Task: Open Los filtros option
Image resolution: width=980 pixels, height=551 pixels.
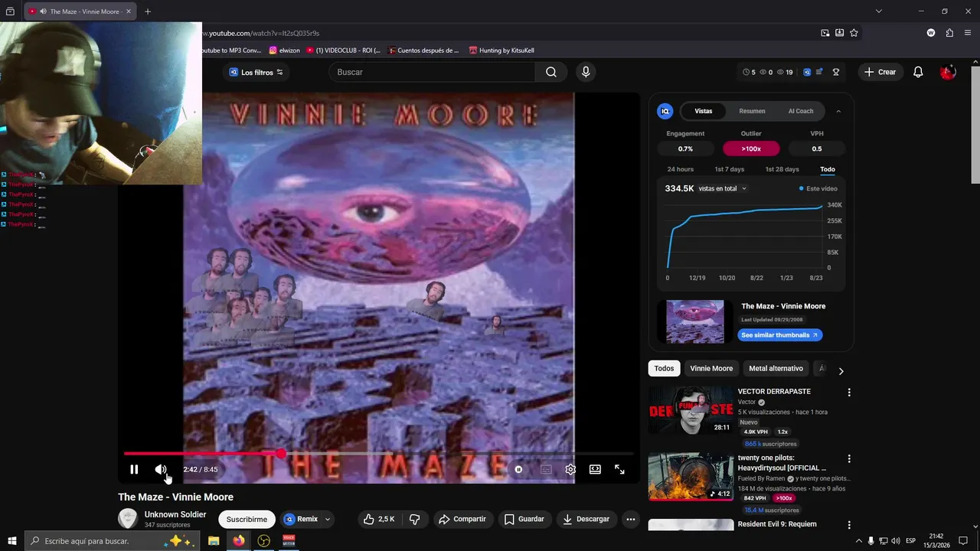Action: coord(256,72)
